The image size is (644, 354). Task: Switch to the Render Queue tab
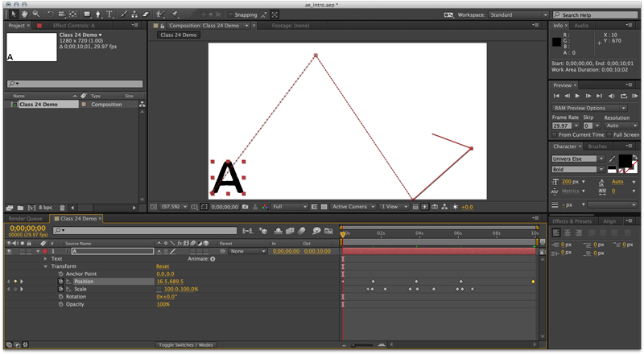(25, 219)
